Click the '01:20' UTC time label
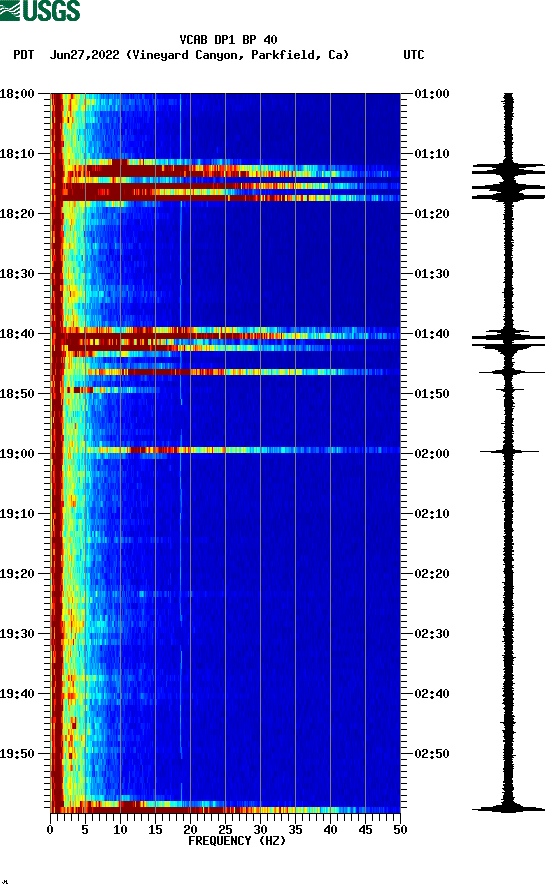 [432, 214]
